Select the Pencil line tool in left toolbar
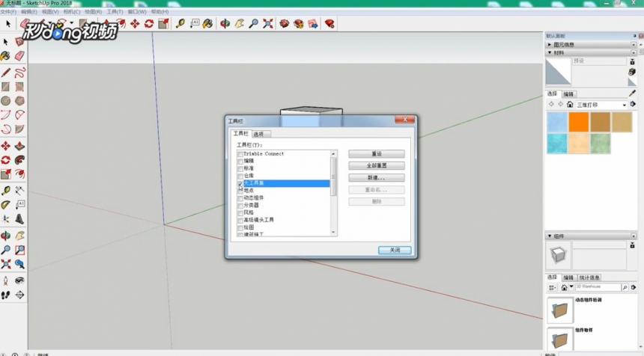The image size is (644, 356). pos(6,73)
